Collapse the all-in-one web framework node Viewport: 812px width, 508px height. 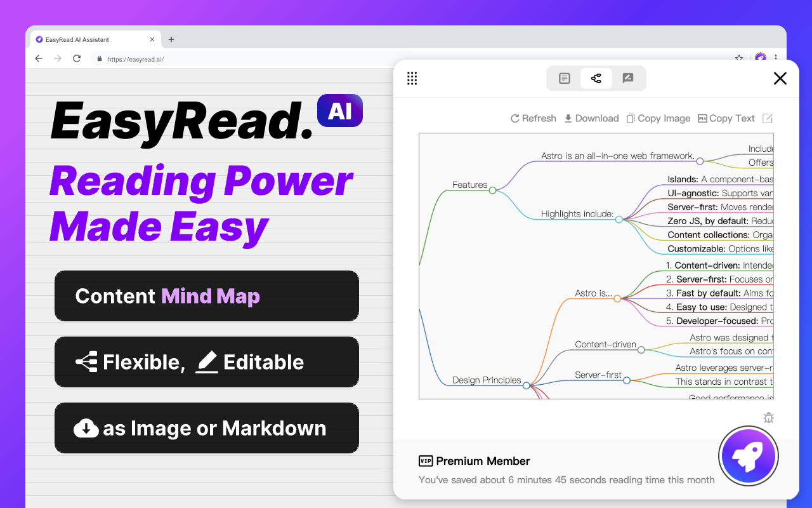point(700,161)
